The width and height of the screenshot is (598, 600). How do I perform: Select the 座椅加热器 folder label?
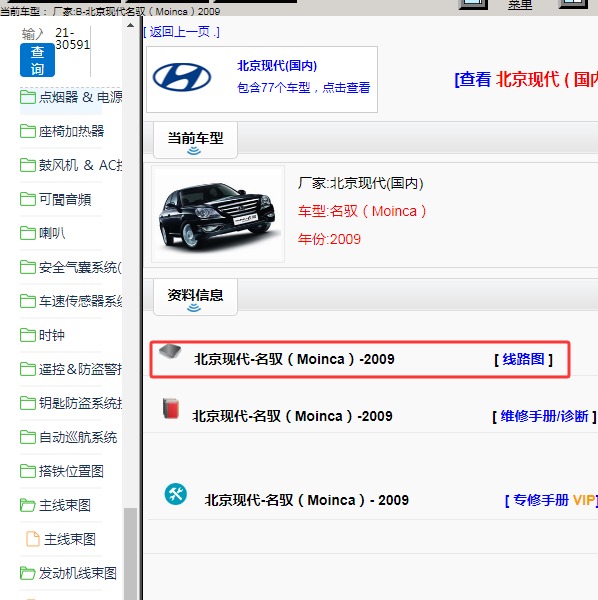71,131
